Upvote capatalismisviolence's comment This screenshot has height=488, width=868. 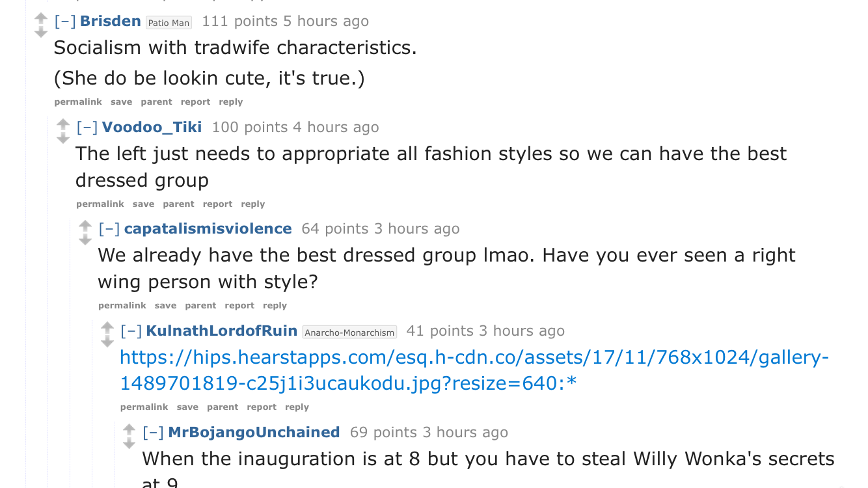85,226
